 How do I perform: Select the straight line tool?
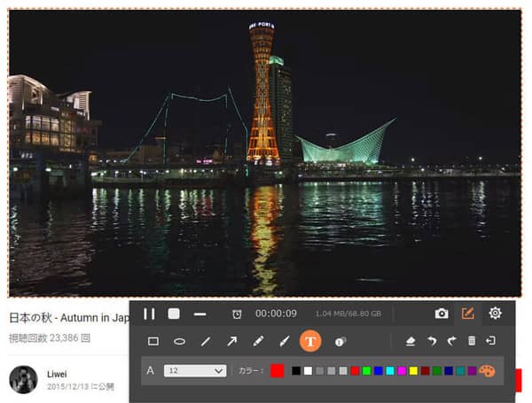[206, 341]
